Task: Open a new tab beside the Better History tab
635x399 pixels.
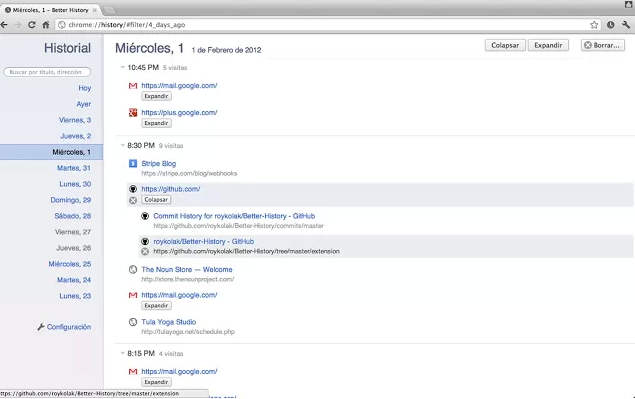Action: 109,10
